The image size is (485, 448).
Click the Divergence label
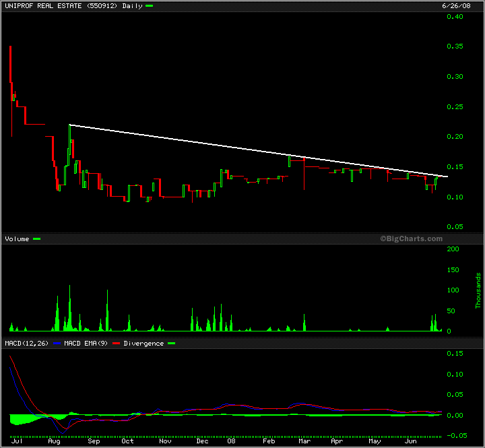143,343
